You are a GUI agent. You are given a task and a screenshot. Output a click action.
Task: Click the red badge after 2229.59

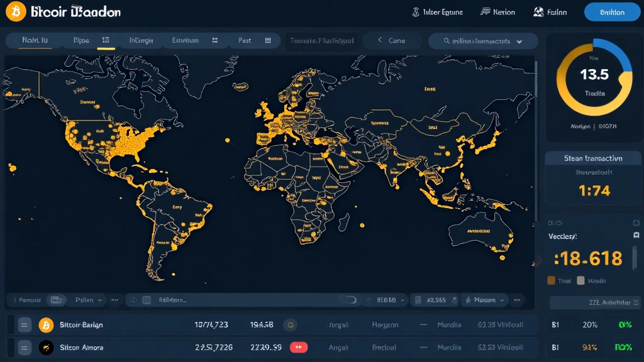point(299,347)
